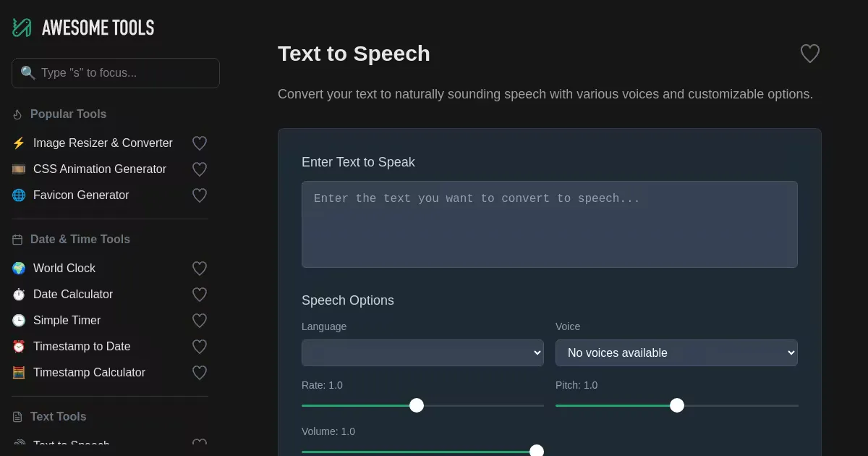Click the stopwatch icon beside Date Calculator
The image size is (868, 456).
19,295
